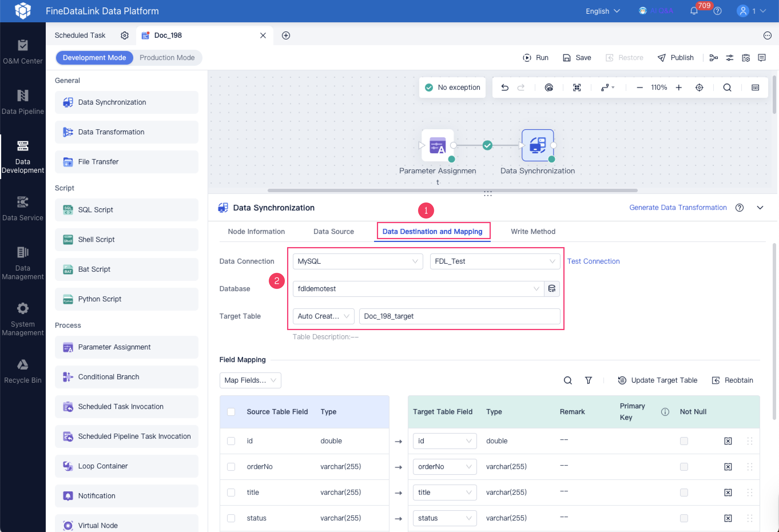Open the id target field dropdown
The image size is (779, 532).
point(444,441)
